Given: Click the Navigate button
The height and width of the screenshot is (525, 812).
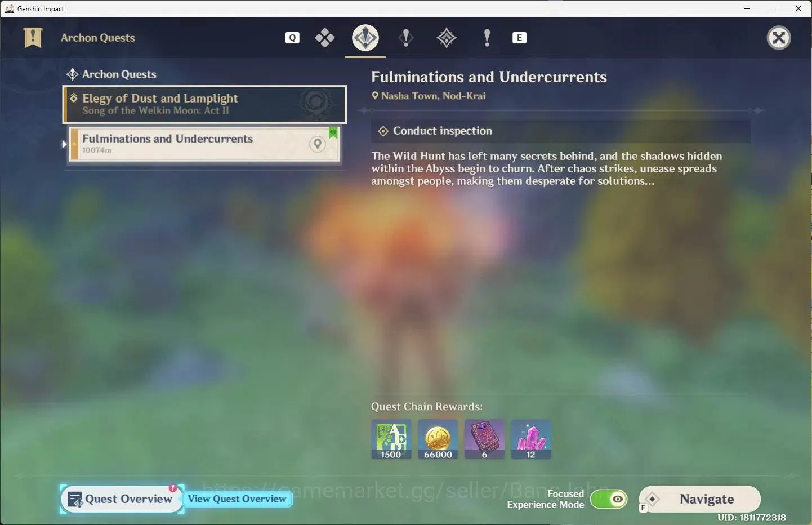Looking at the screenshot, I should pyautogui.click(x=700, y=499).
